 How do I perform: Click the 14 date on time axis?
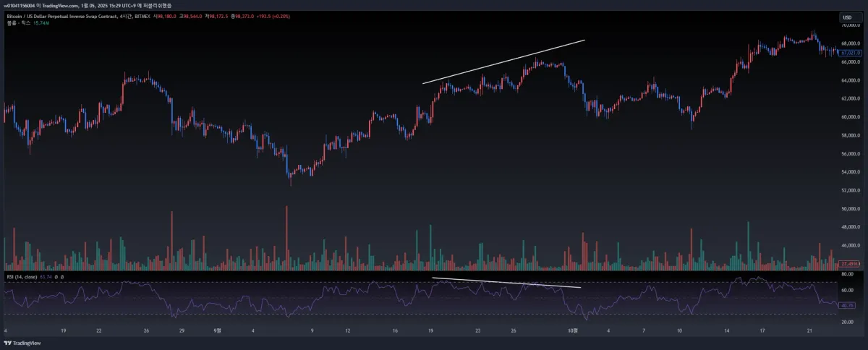(727, 331)
